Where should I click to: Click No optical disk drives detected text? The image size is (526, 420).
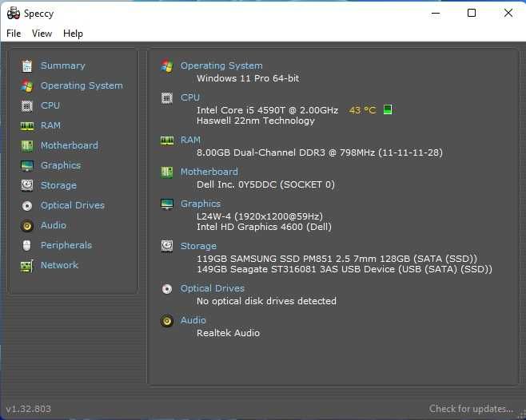(266, 301)
